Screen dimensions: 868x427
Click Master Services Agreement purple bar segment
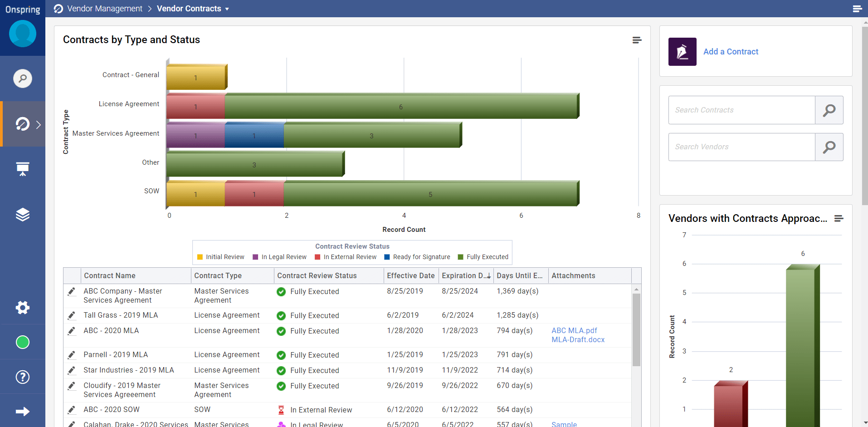tap(195, 136)
